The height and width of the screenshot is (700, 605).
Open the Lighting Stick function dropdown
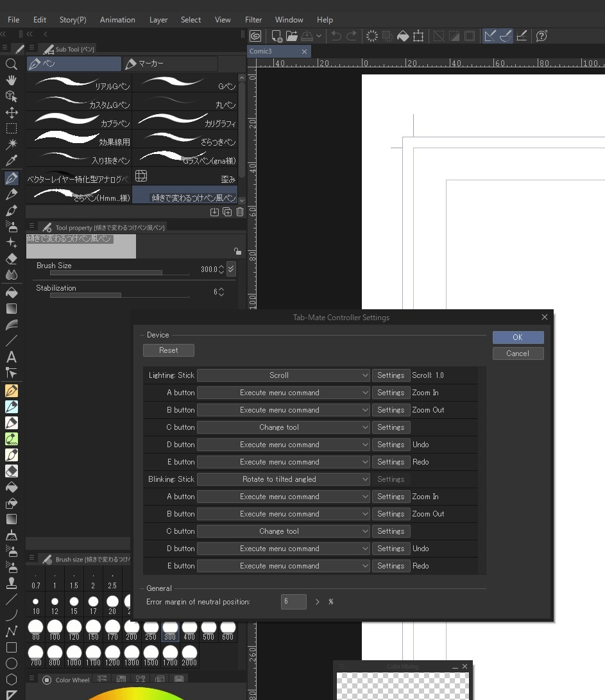pos(284,375)
